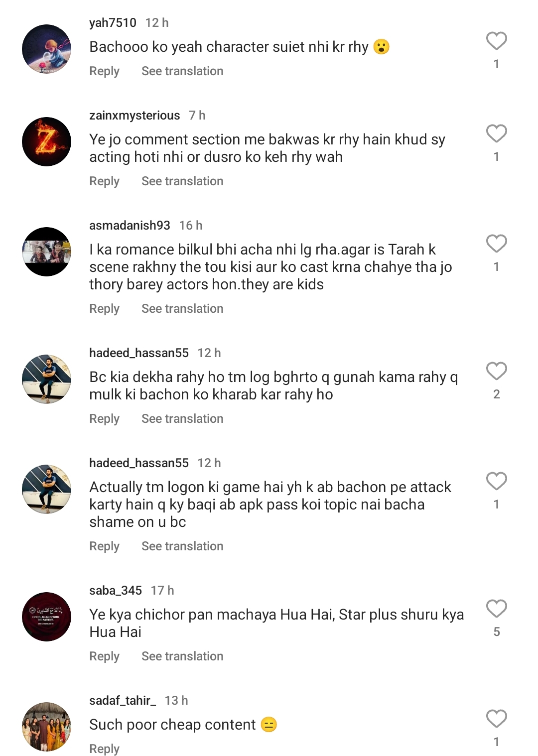This screenshot has height=756, width=538.
Task: Reply to saba_345's comment
Action: 104,656
